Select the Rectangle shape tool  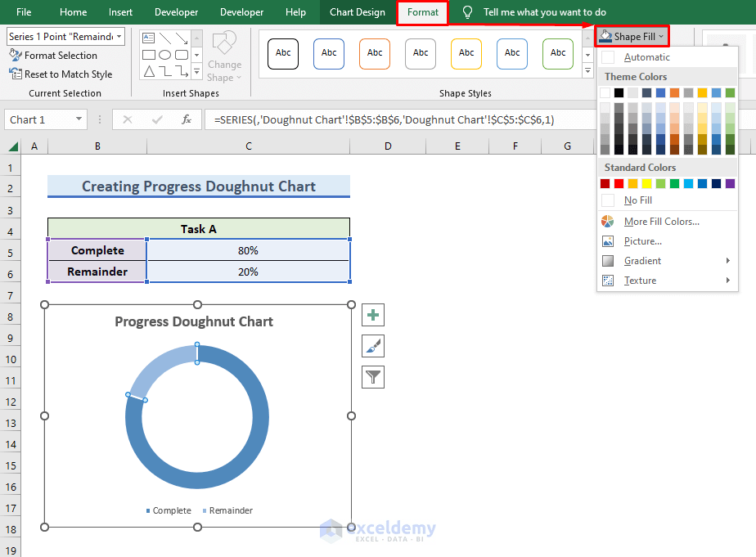pyautogui.click(x=148, y=54)
